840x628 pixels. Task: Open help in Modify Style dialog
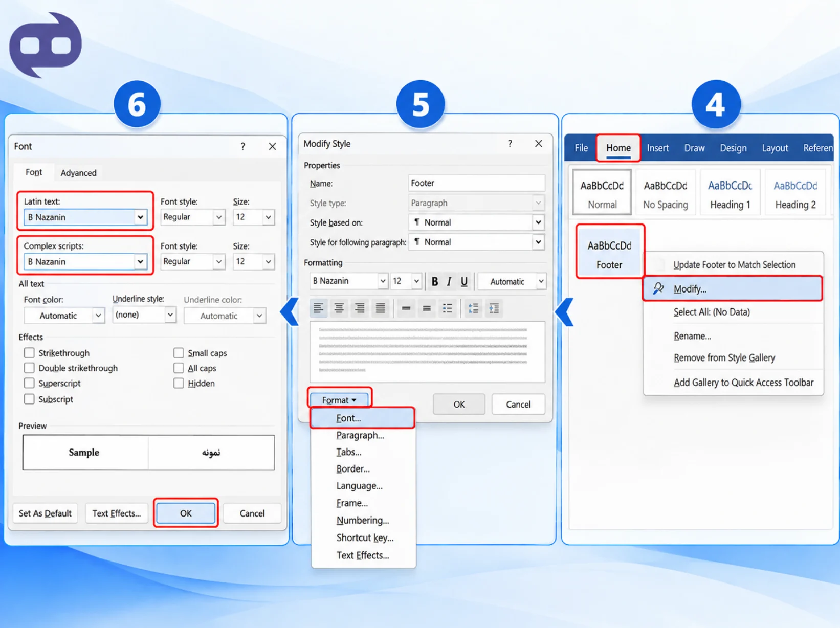pyautogui.click(x=510, y=144)
